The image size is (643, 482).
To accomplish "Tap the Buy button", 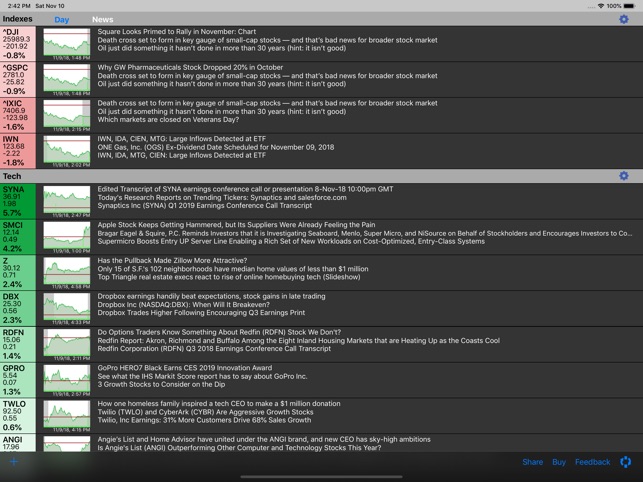I will [x=559, y=462].
